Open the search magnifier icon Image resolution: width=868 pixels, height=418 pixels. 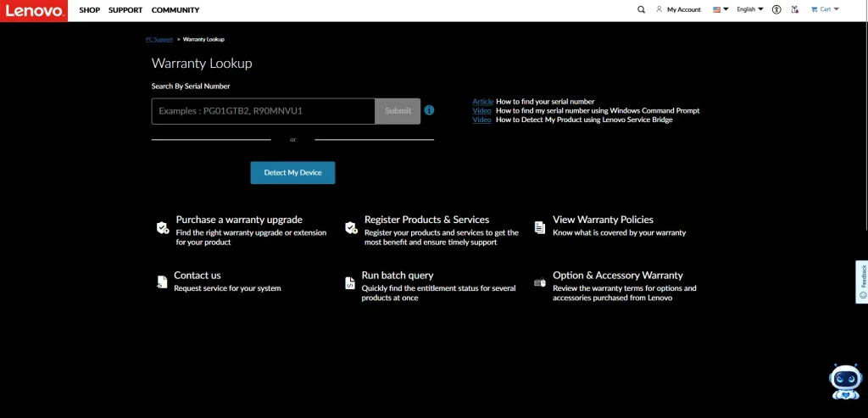click(x=641, y=9)
